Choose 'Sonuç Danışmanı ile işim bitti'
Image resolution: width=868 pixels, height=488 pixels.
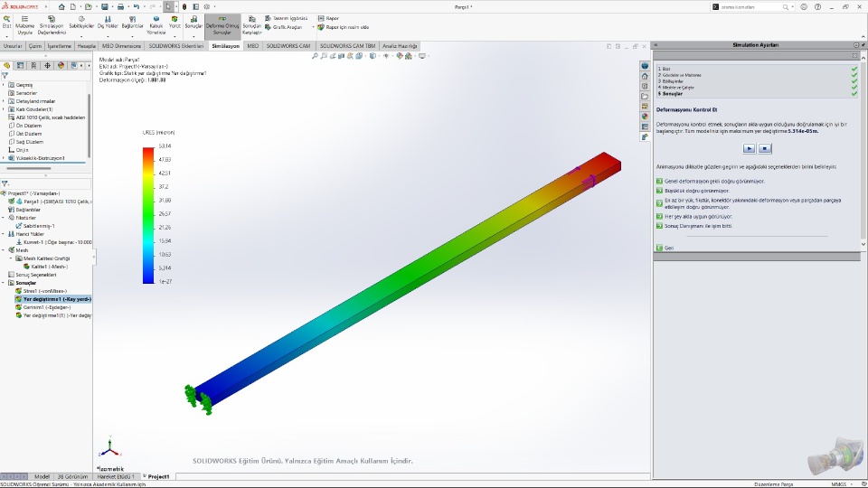[x=698, y=226]
